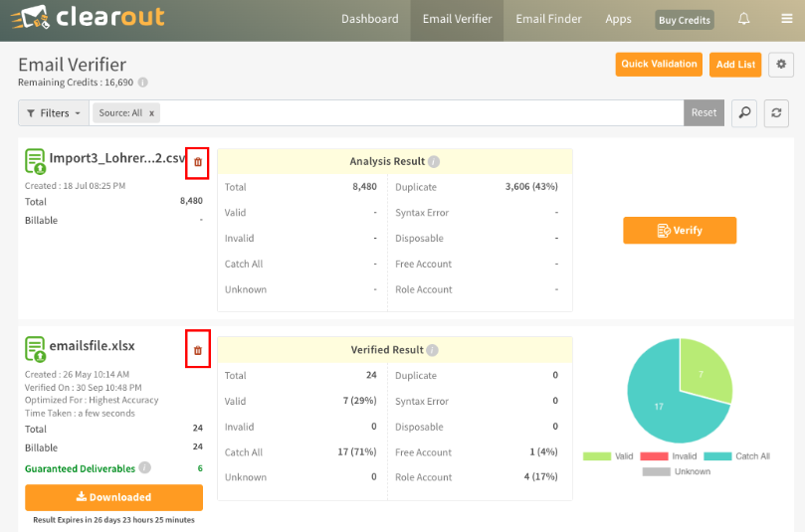
Task: Click the Reset filter button
Action: [704, 113]
